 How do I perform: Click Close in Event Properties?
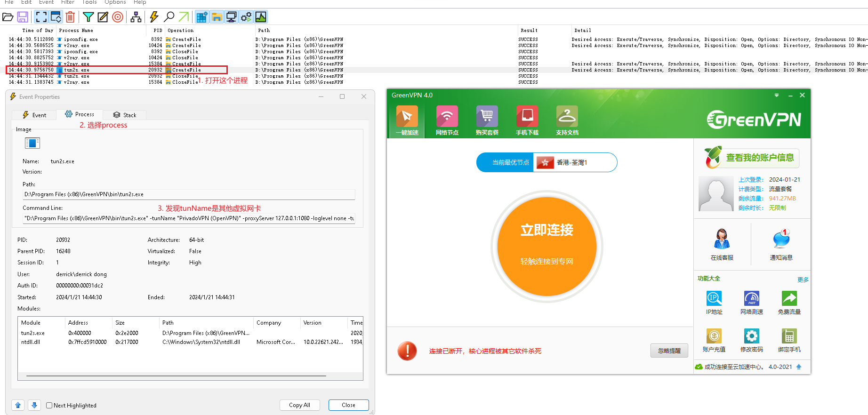[x=348, y=405]
